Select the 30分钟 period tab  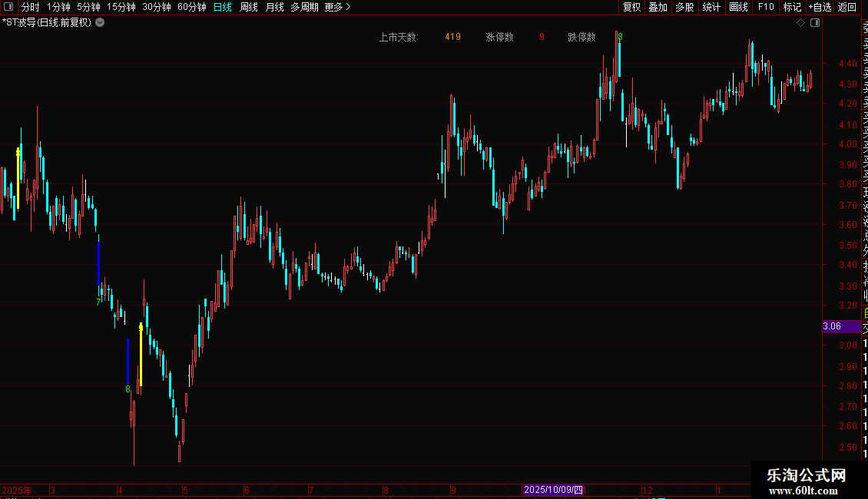(157, 7)
